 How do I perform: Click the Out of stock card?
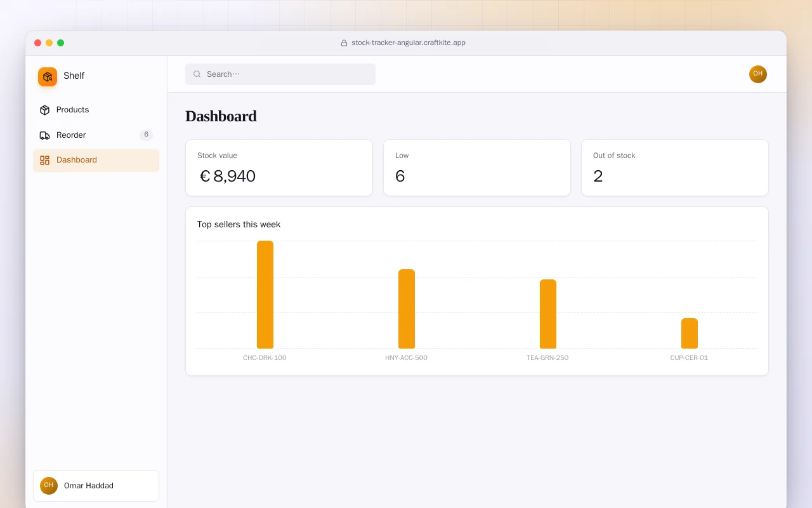coord(675,168)
